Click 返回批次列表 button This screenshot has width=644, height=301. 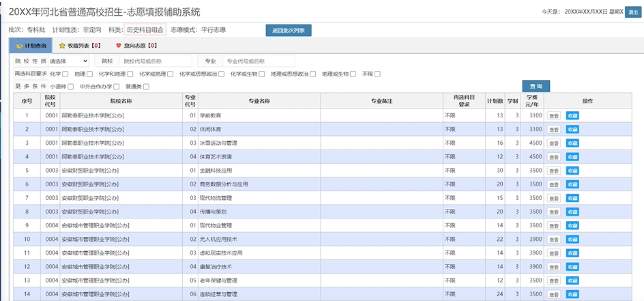(289, 30)
